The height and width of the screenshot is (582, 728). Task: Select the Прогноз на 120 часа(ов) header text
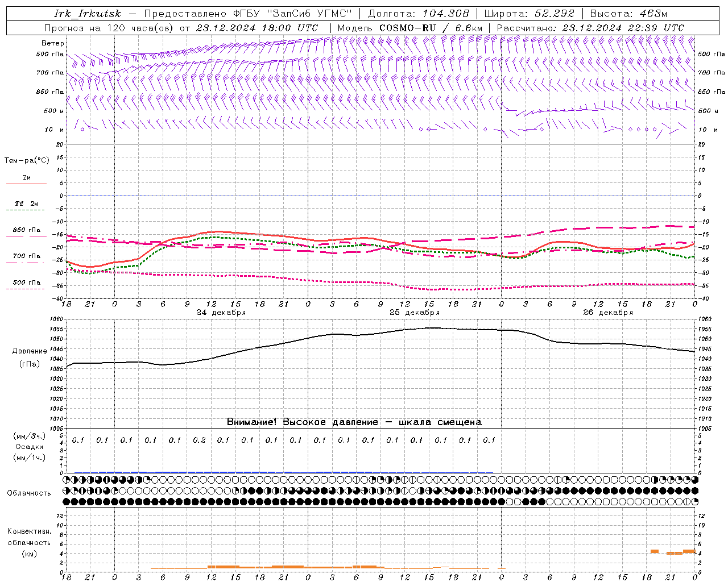(110, 28)
